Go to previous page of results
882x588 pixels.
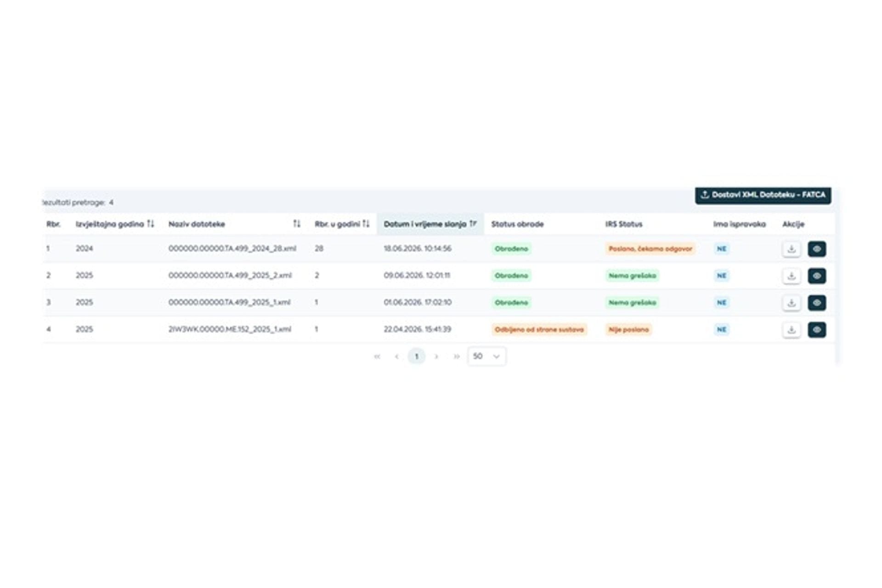[397, 356]
